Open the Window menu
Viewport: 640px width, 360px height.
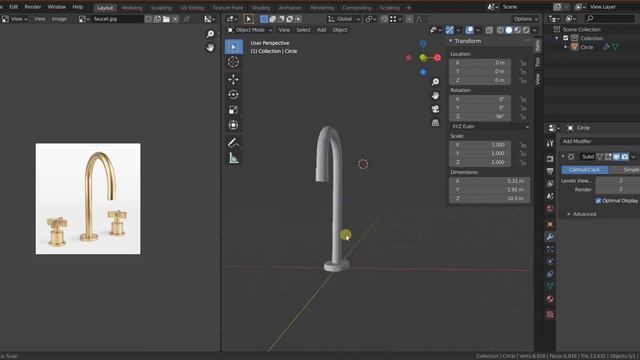coord(56,7)
